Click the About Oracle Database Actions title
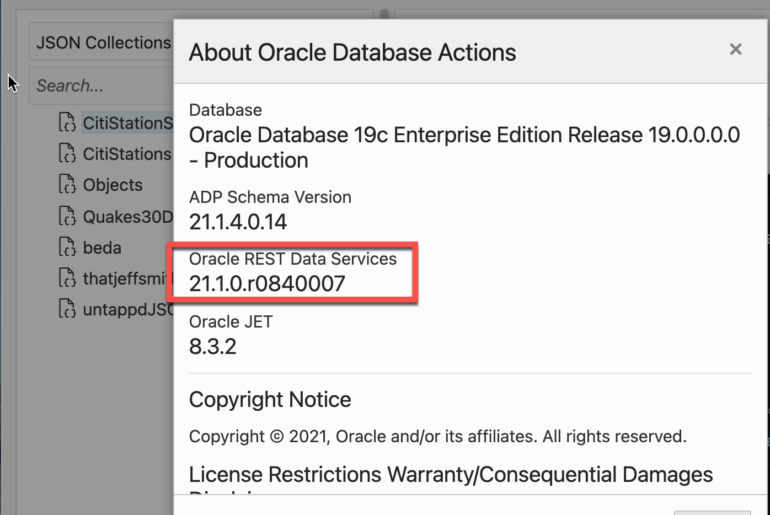This screenshot has height=515, width=770. pyautogui.click(x=353, y=53)
